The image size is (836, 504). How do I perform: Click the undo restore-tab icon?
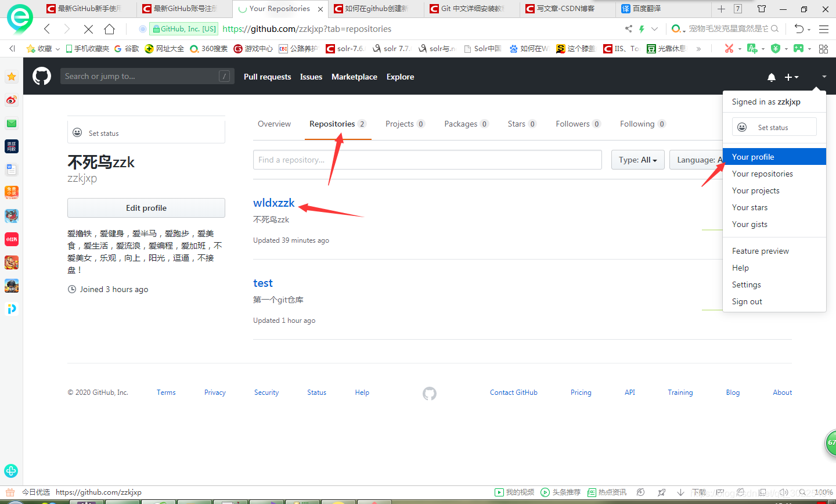coord(799,29)
